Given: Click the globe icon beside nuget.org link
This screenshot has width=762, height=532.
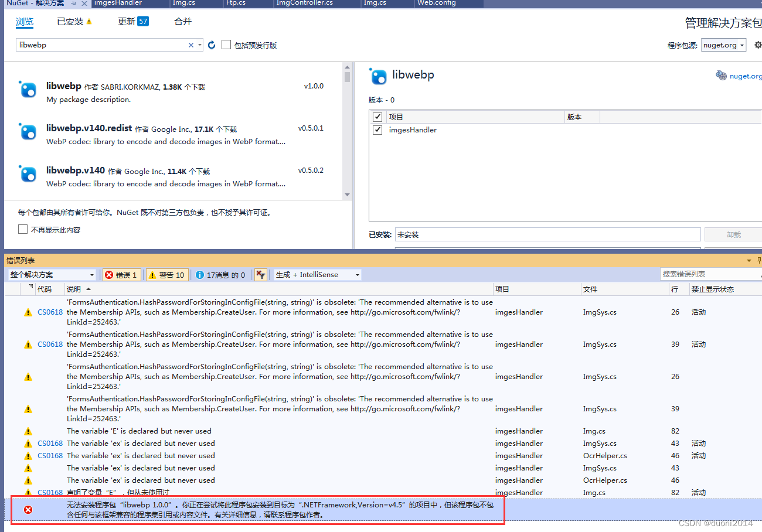Looking at the screenshot, I should click(721, 76).
